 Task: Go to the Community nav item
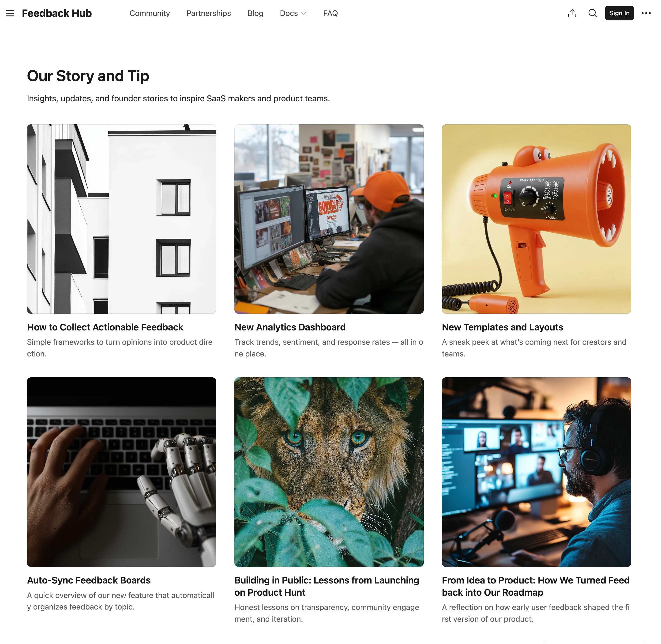[x=150, y=13]
